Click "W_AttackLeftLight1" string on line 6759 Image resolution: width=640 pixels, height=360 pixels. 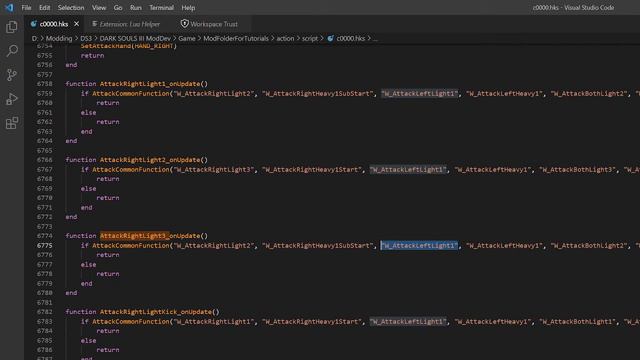[419, 93]
